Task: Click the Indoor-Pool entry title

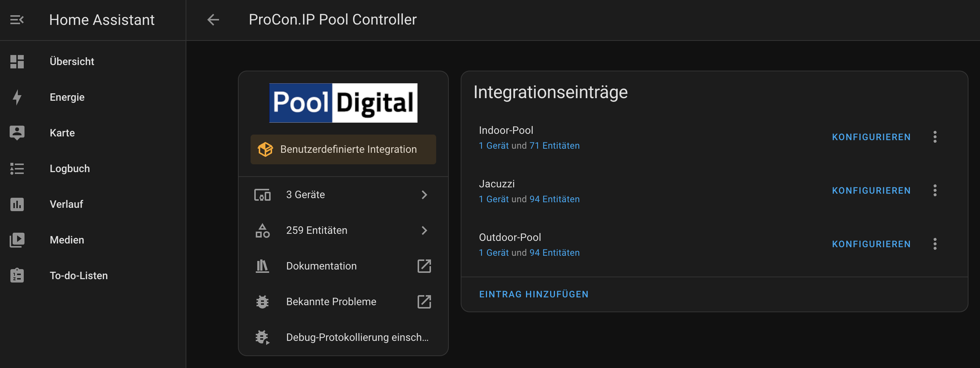Action: 506,130
